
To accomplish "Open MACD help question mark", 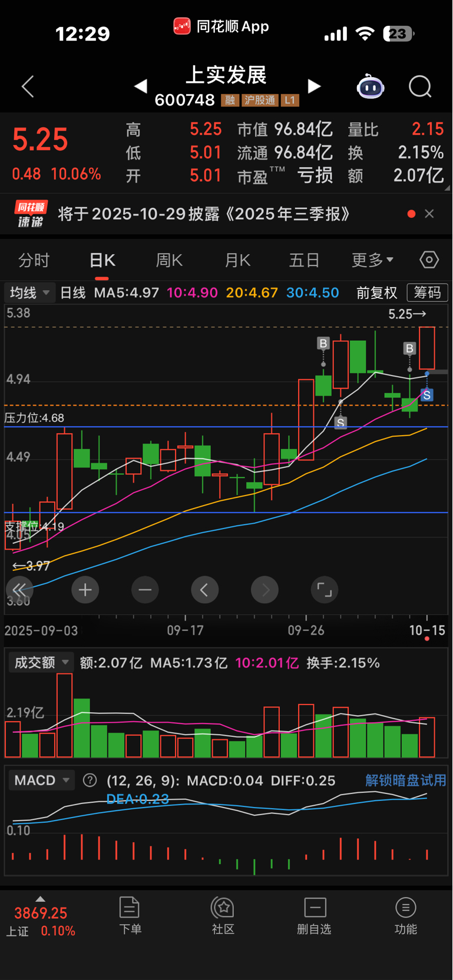I will [90, 780].
